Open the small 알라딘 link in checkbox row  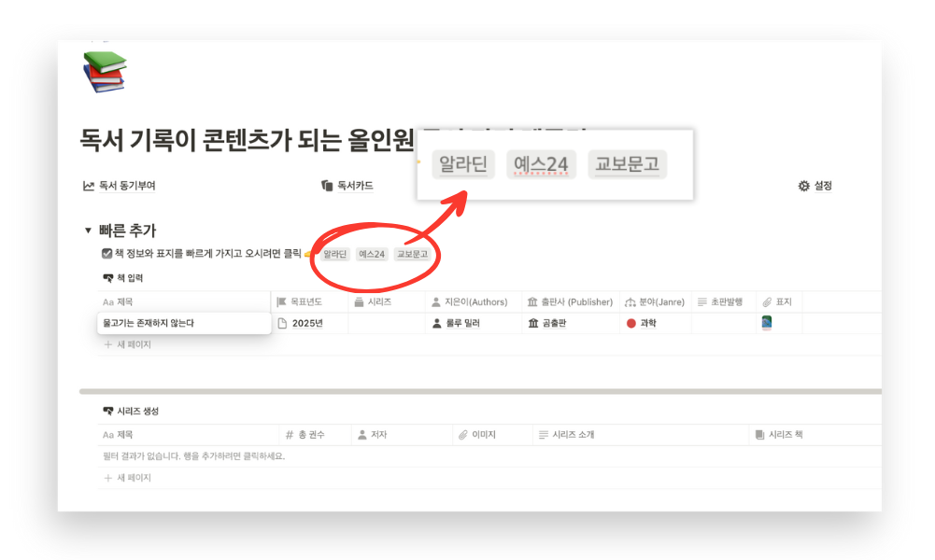pyautogui.click(x=334, y=255)
